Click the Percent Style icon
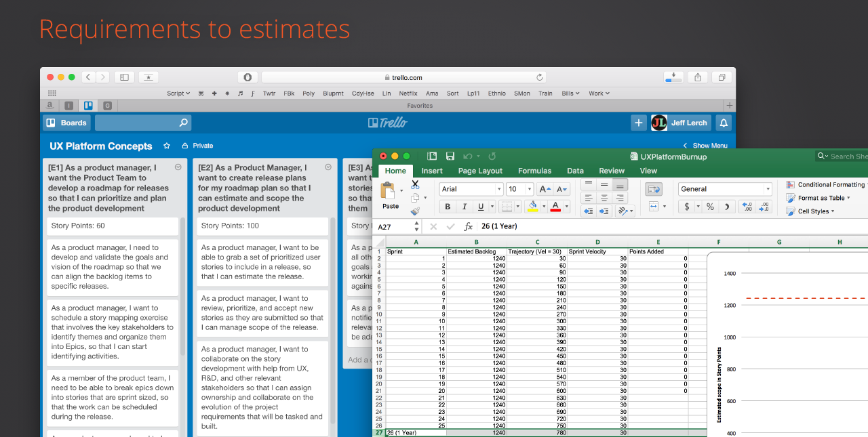The image size is (868, 437). pyautogui.click(x=710, y=207)
